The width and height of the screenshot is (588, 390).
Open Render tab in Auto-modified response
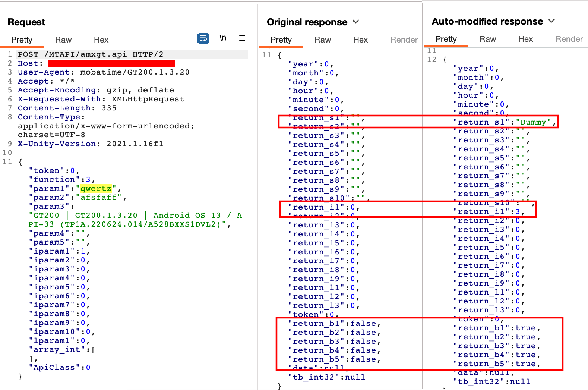click(569, 39)
